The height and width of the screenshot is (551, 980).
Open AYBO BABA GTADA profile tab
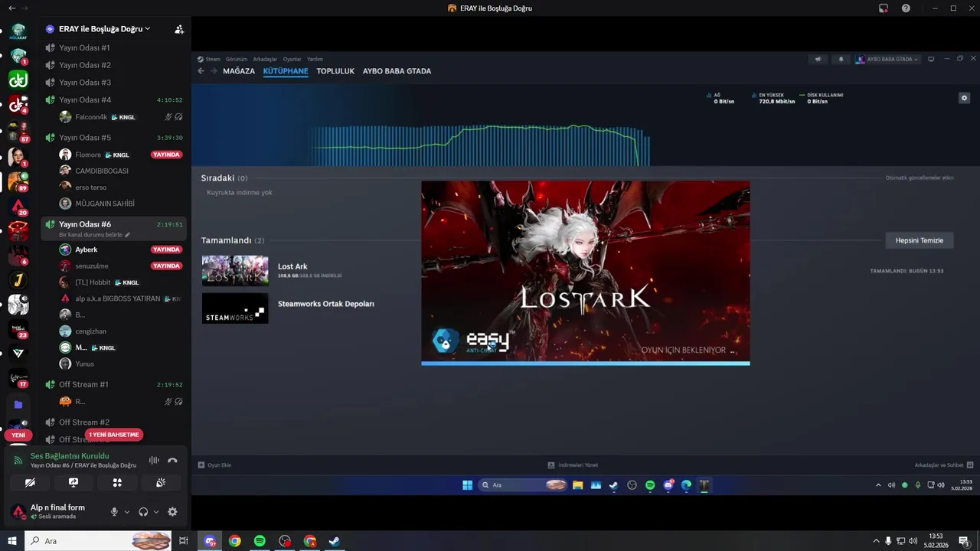click(397, 71)
